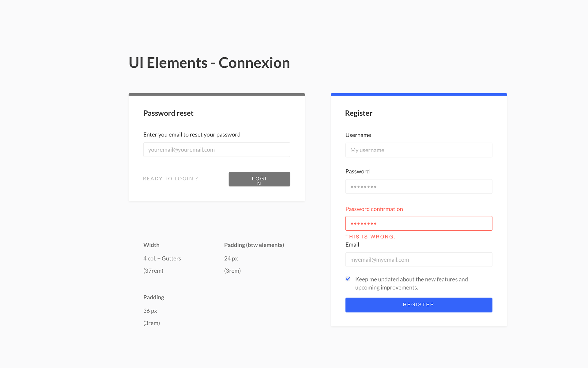
Task: Click the Password field in Register
Action: [419, 186]
